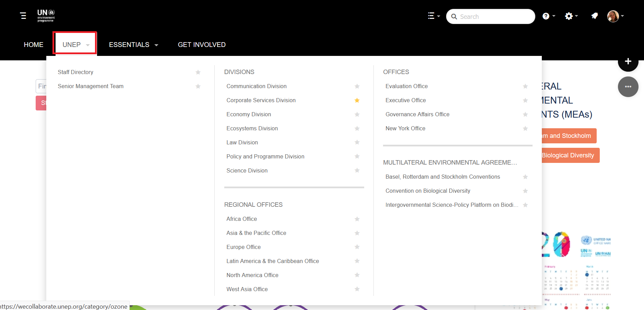Viewport: 644px width, 310px height.
Task: Favorite Staff Directory with its star
Action: pyautogui.click(x=198, y=72)
